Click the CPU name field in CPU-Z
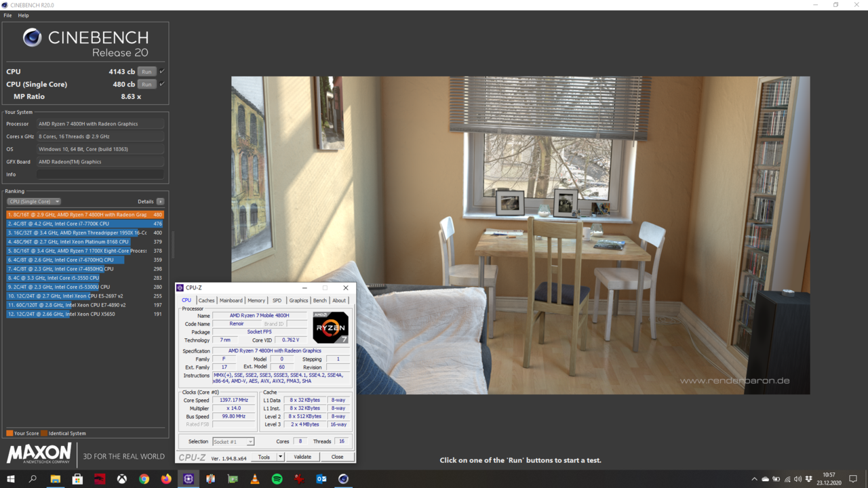 (260, 316)
